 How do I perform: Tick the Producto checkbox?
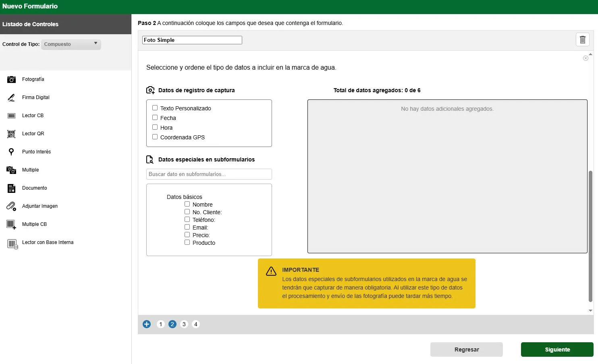coord(187,242)
